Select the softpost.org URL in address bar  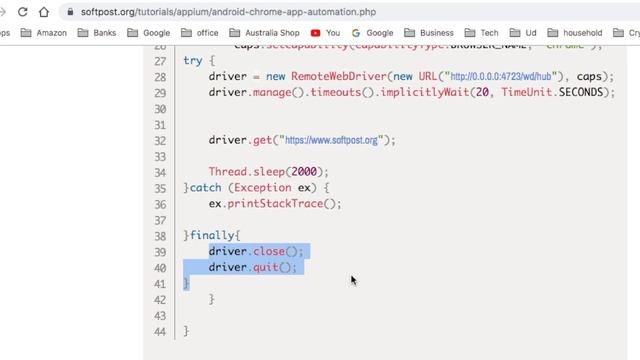[228, 12]
